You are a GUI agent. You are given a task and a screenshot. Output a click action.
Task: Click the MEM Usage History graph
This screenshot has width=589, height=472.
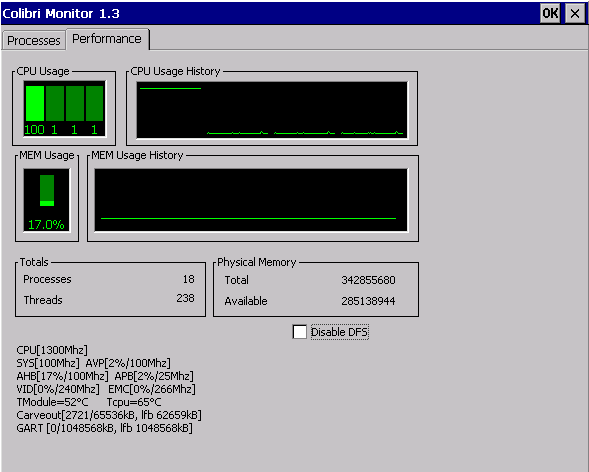pyautogui.click(x=251, y=200)
